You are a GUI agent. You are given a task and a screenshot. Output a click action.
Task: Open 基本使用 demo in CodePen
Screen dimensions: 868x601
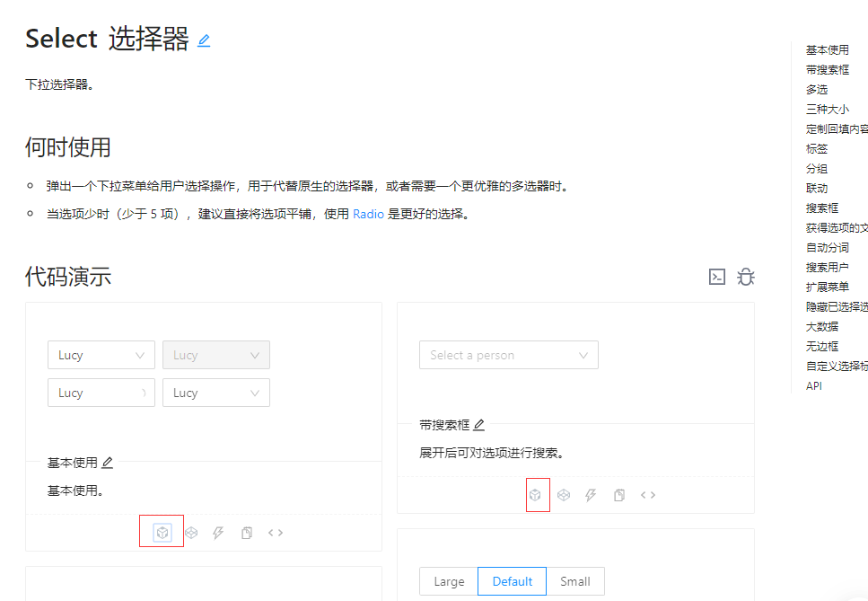pos(191,533)
